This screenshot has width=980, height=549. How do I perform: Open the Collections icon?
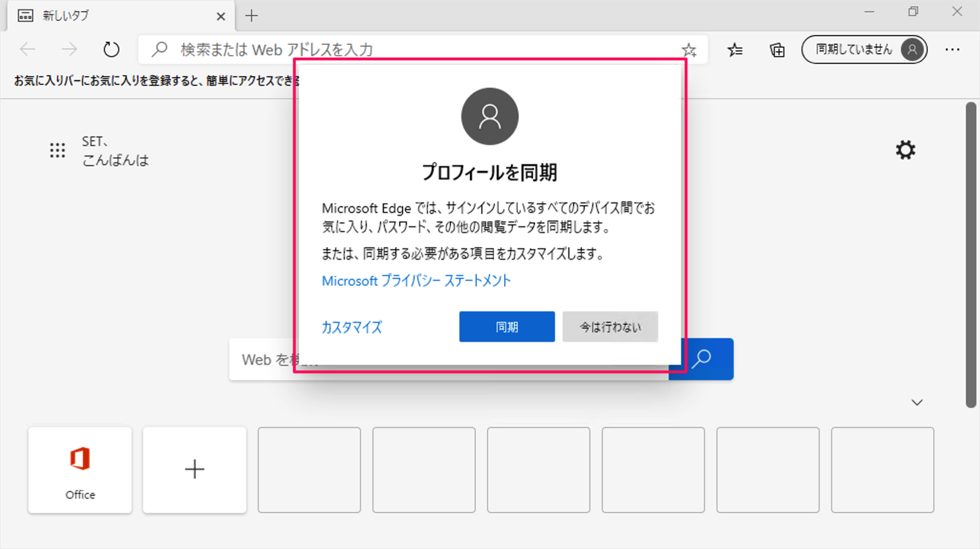point(777,50)
